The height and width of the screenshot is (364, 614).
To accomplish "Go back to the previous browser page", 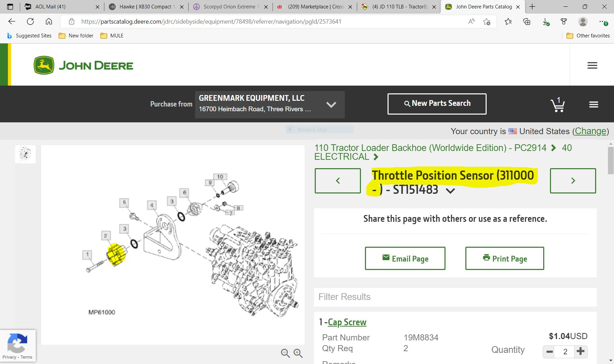I will [x=12, y=22].
